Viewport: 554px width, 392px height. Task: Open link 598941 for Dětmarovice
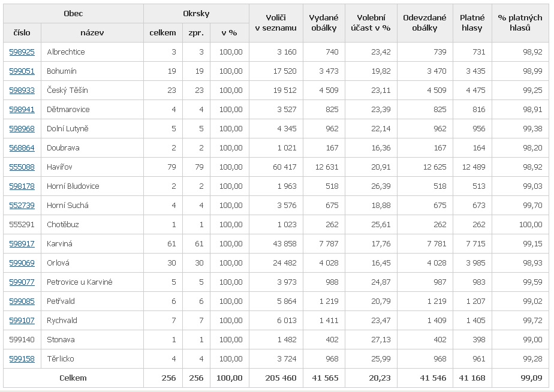(x=22, y=110)
